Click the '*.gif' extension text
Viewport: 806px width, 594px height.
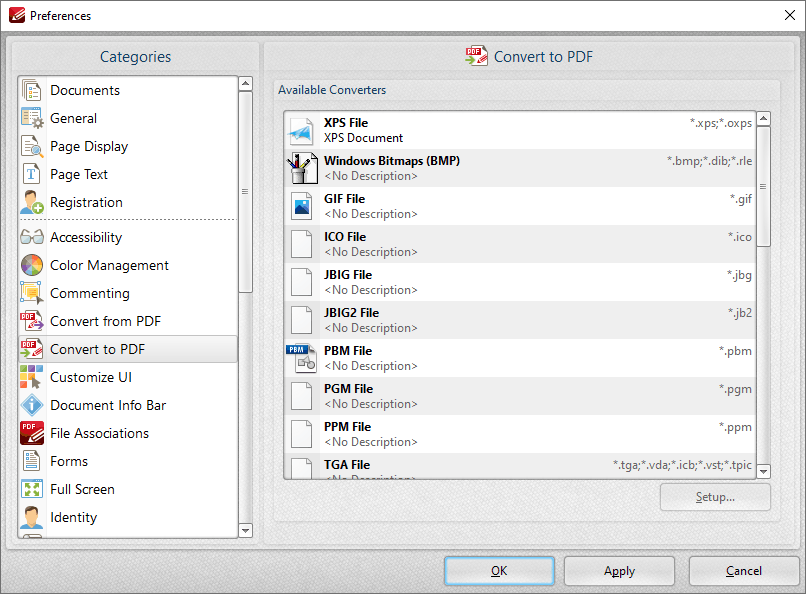click(x=741, y=199)
